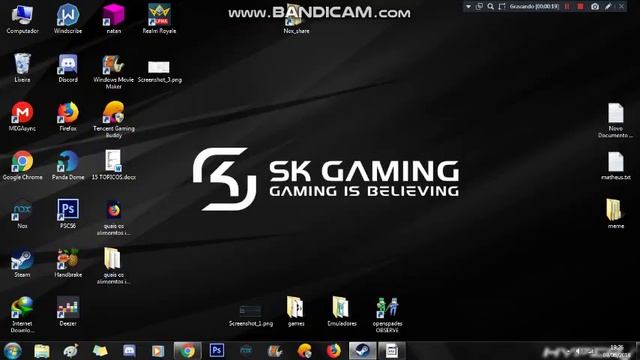Open Tencent Gaming Buddy taskbar icon
The width and height of the screenshot is (640, 360).
click(x=304, y=351)
